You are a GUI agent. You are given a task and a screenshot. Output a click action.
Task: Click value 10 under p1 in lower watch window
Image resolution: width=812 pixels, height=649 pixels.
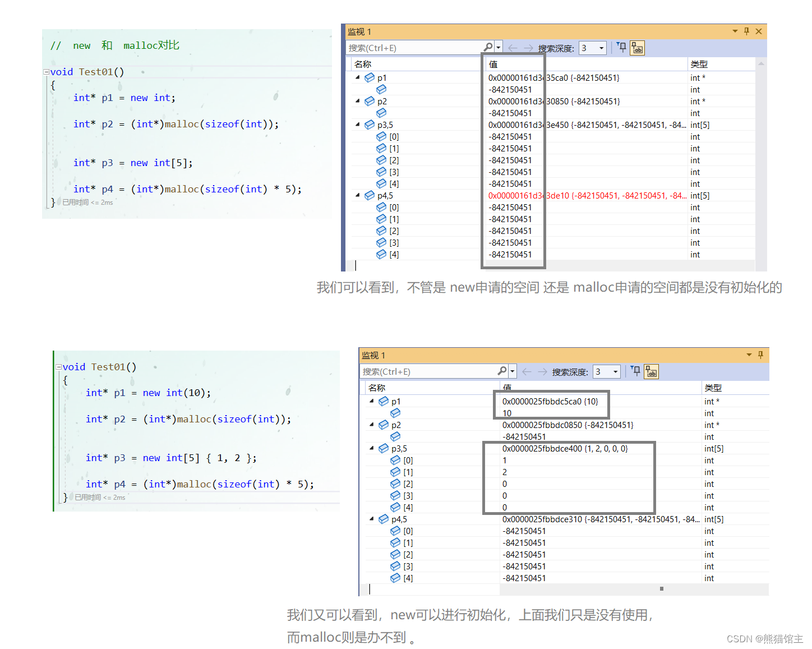pos(506,413)
